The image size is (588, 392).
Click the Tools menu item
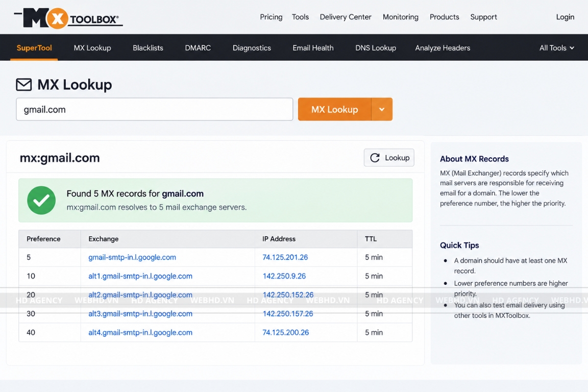(300, 17)
